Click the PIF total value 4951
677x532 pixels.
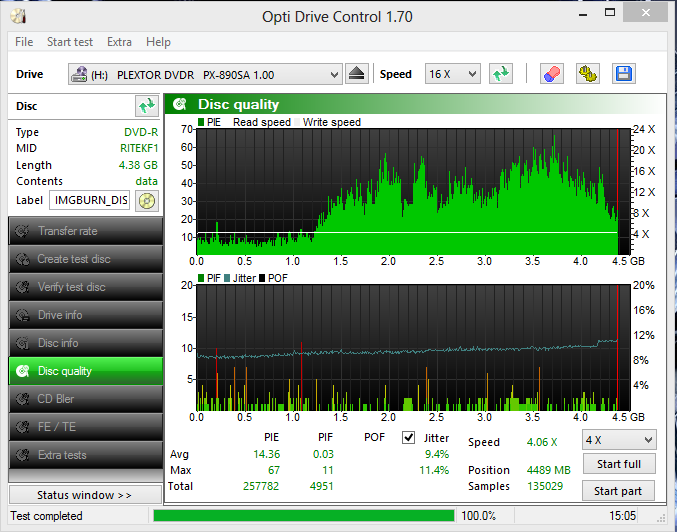pyautogui.click(x=322, y=486)
